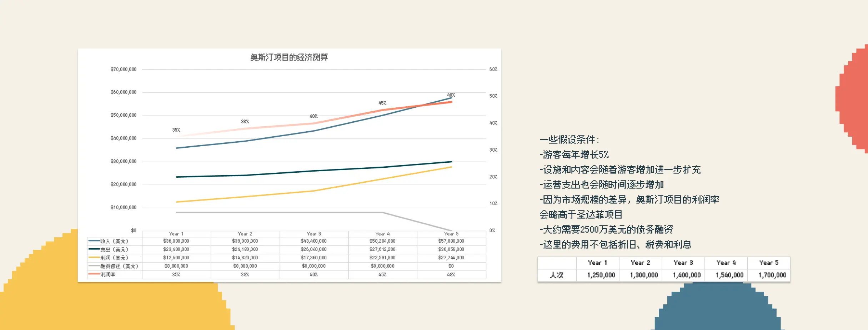This screenshot has width=868, height=330.
Task: Click the 1,700,000 visitors cell
Action: (x=772, y=275)
